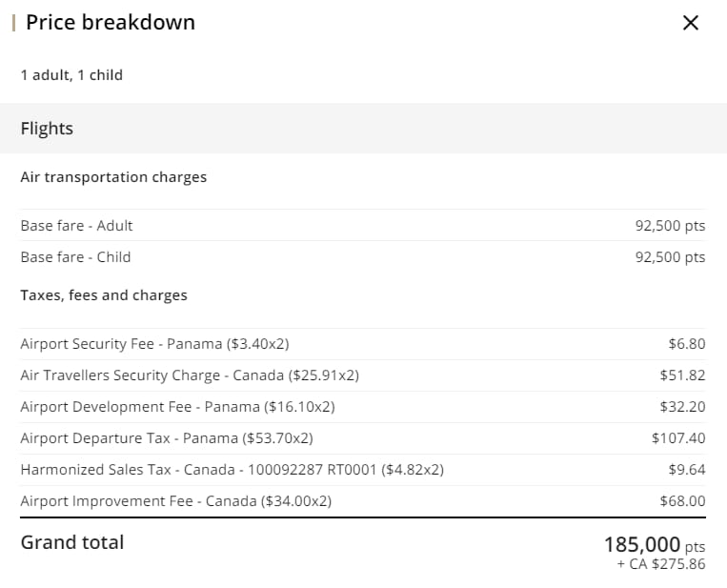Click the Air transportation charges label
727x588 pixels.
113,176
